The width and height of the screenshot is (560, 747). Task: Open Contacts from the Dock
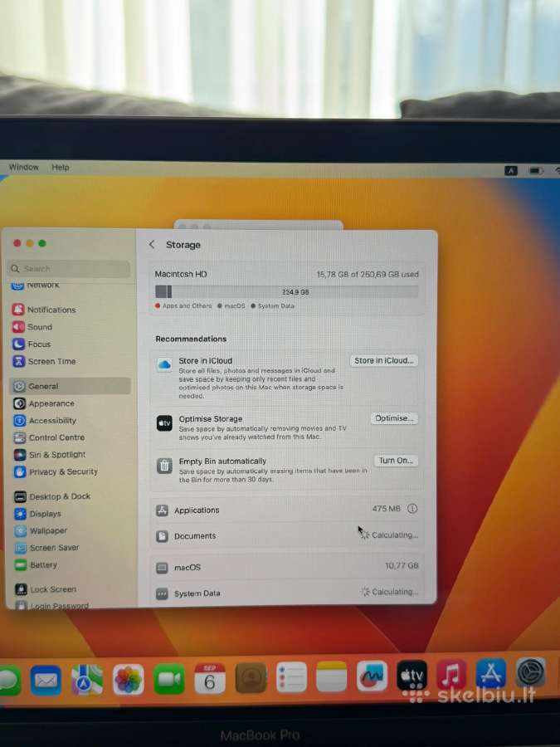(251, 677)
